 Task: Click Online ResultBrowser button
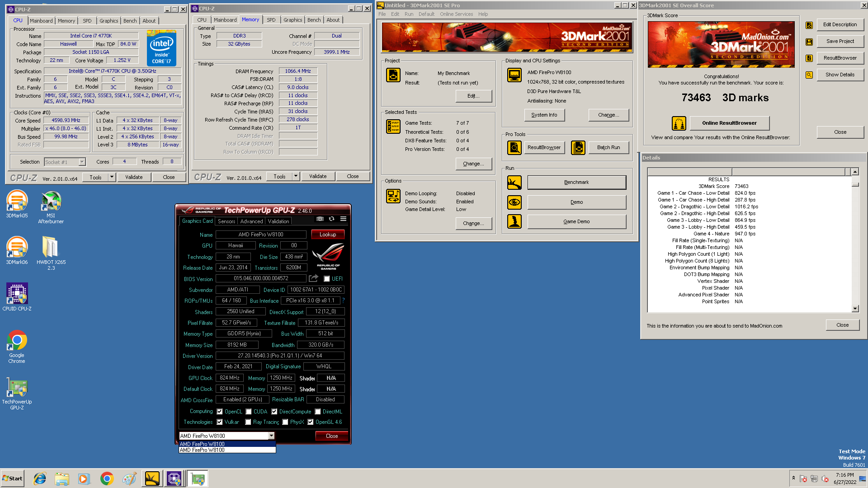pos(729,123)
